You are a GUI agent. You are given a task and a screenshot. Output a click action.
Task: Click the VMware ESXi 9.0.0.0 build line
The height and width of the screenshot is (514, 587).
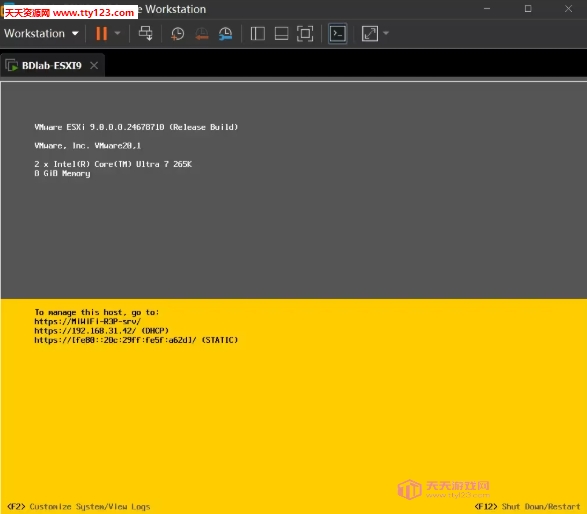(x=136, y=127)
